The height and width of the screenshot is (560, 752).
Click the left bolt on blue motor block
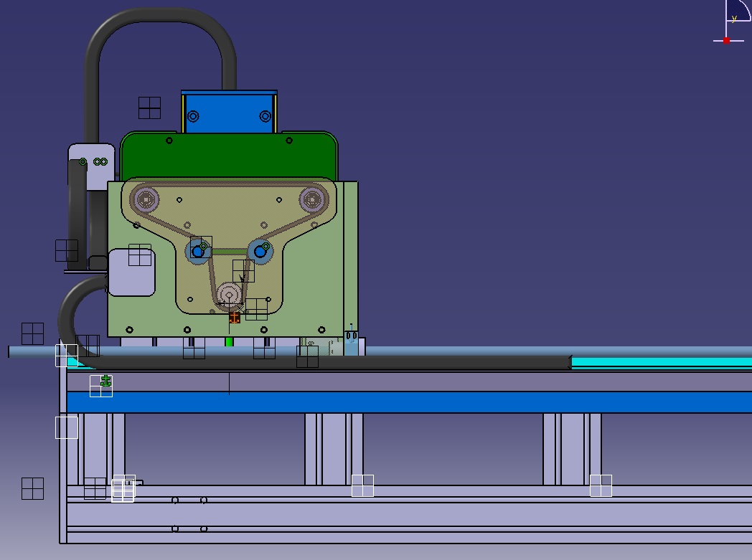tap(193, 116)
